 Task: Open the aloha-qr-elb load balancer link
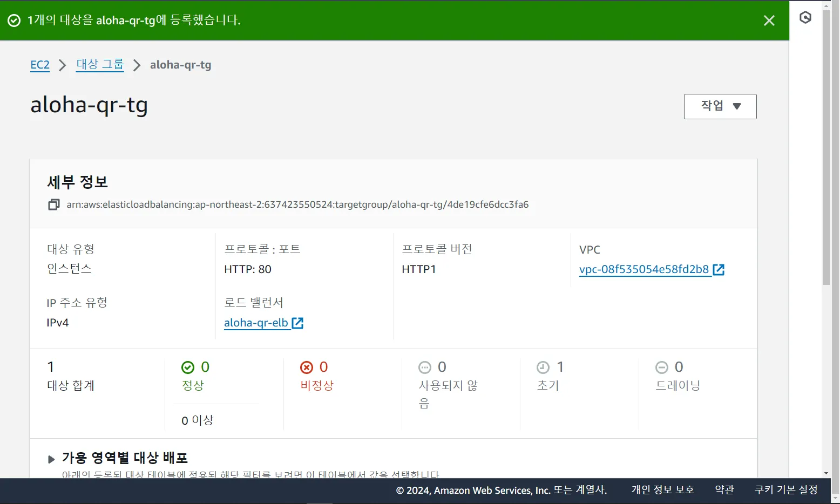pyautogui.click(x=256, y=323)
